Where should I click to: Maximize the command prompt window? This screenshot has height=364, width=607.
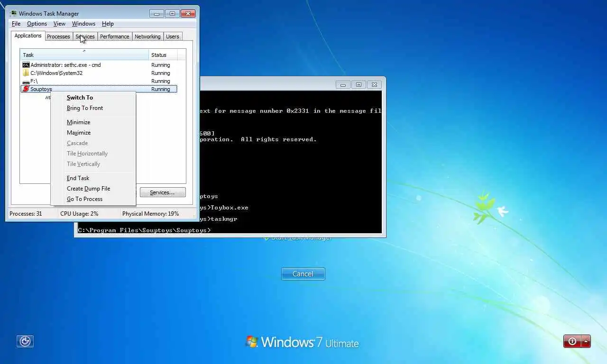point(359,85)
